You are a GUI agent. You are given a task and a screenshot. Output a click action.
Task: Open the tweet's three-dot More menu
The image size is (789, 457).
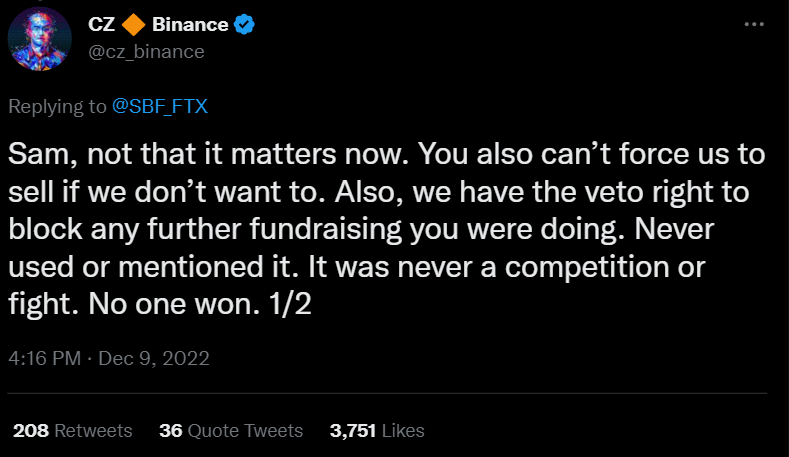[x=754, y=24]
